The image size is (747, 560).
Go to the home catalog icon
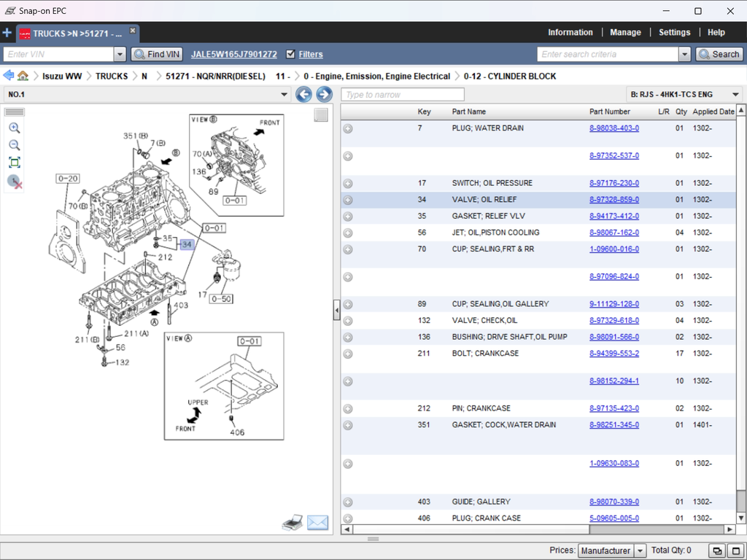click(x=23, y=76)
